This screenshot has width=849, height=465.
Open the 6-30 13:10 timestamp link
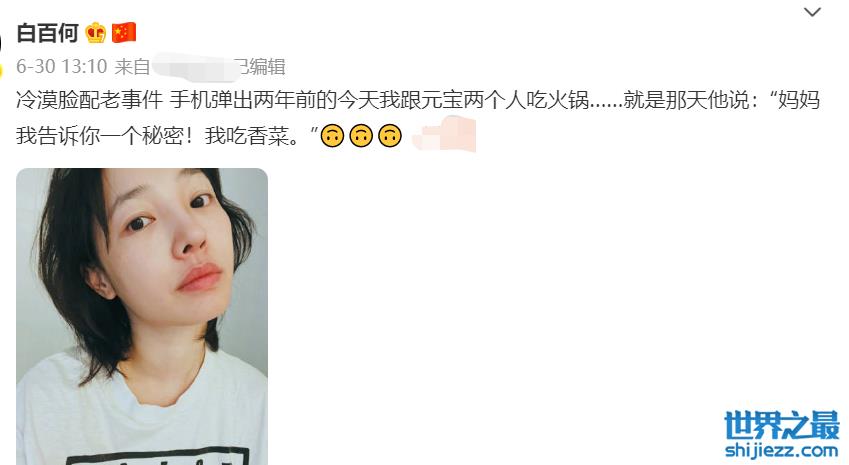pos(62,67)
